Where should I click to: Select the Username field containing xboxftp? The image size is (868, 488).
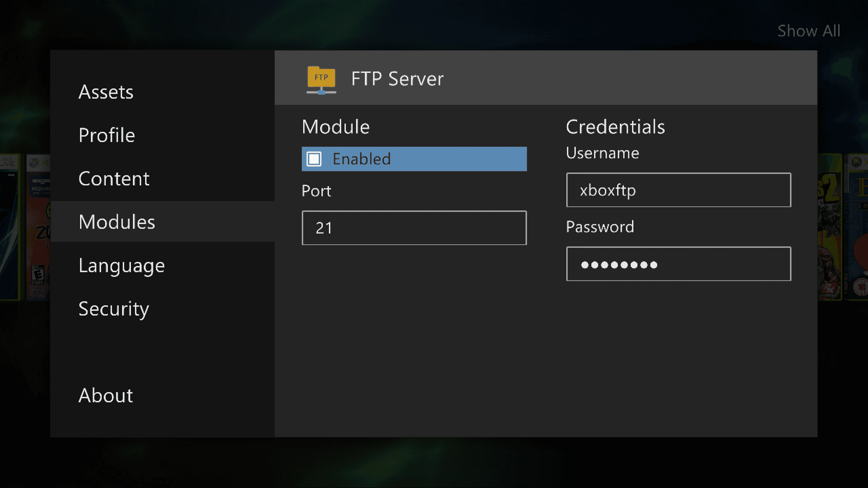[678, 190]
